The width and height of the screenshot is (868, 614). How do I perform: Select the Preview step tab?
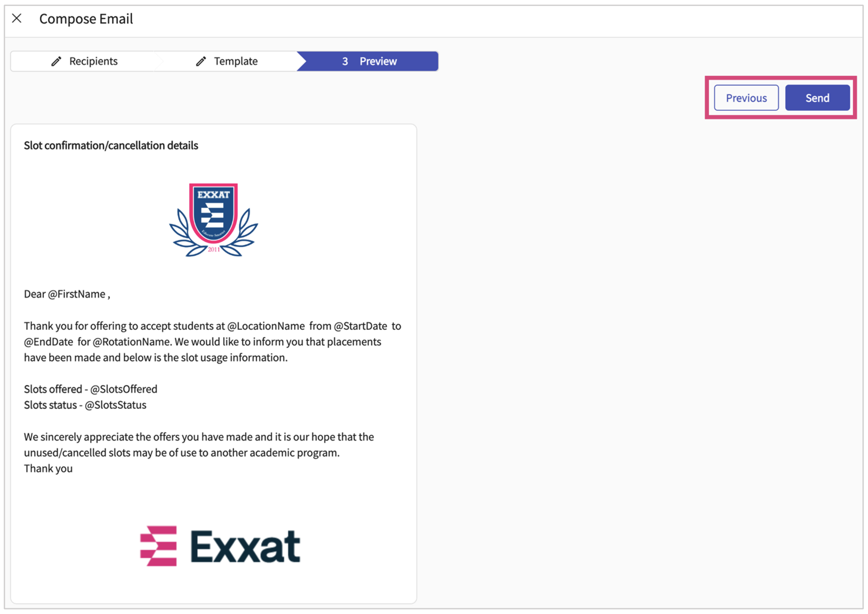(x=368, y=61)
